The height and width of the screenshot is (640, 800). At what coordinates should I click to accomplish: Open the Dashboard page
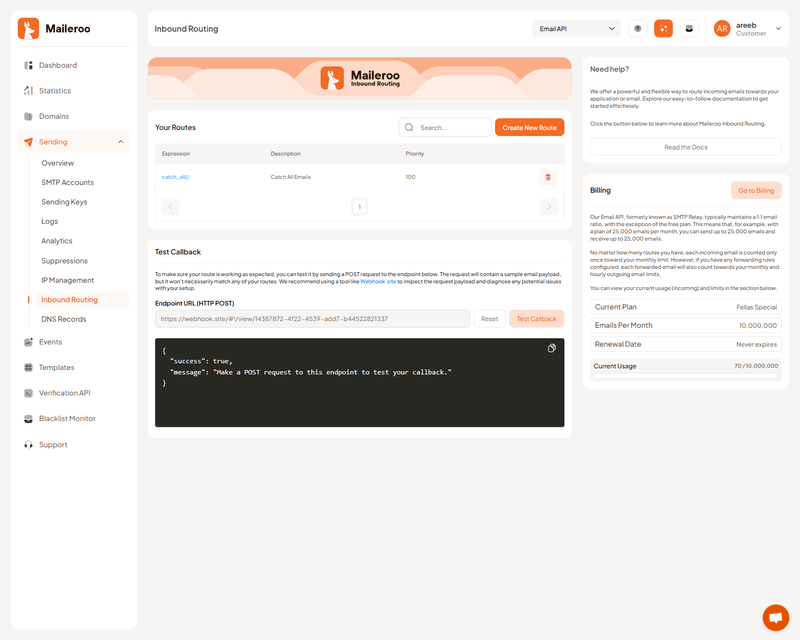pos(58,65)
